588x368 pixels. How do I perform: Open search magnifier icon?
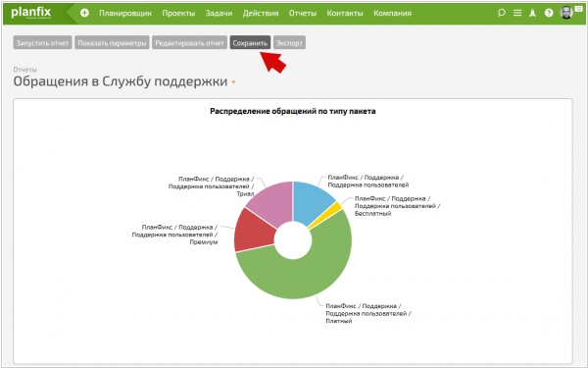tap(501, 13)
